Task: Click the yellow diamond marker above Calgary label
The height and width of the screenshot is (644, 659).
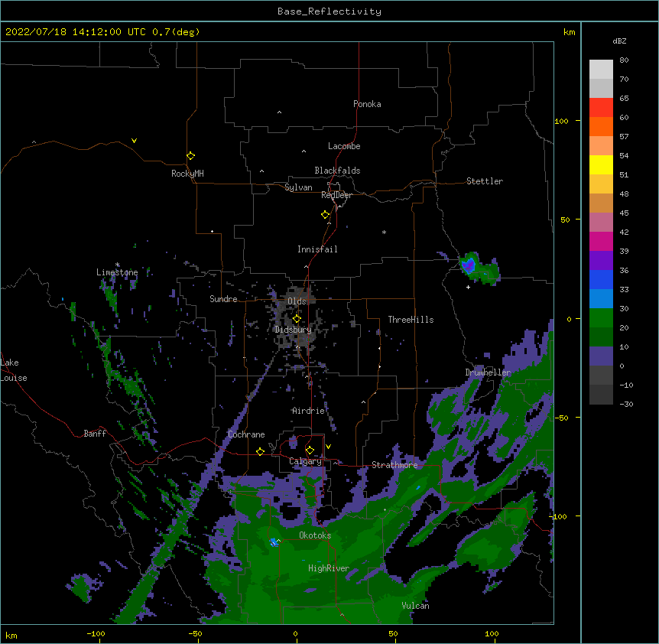Action: pos(310,450)
